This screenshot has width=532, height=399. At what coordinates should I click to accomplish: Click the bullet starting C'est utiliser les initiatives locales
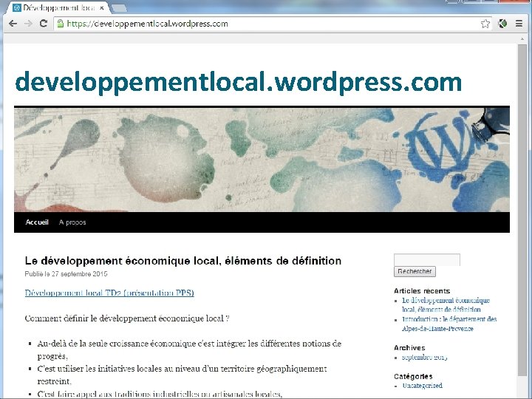pos(183,375)
